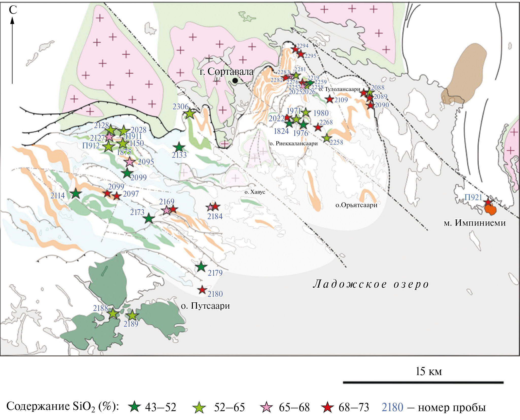The width and height of the screenshot is (520, 420).
Task: Select the dark green star at sample 2179
Action: (201, 267)
